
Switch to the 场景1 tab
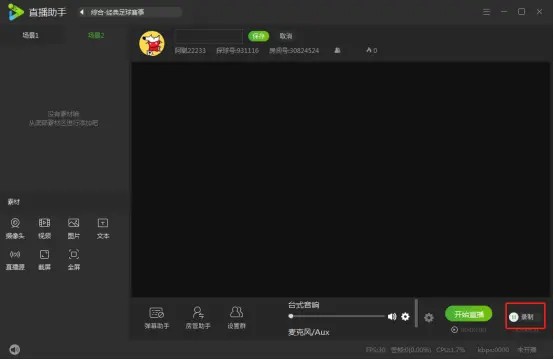[30, 35]
